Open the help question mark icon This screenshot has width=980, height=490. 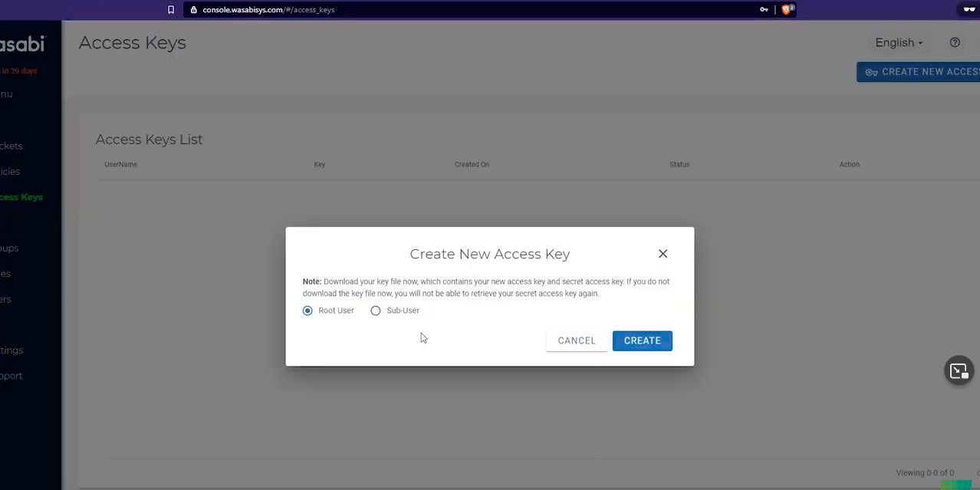coord(955,43)
